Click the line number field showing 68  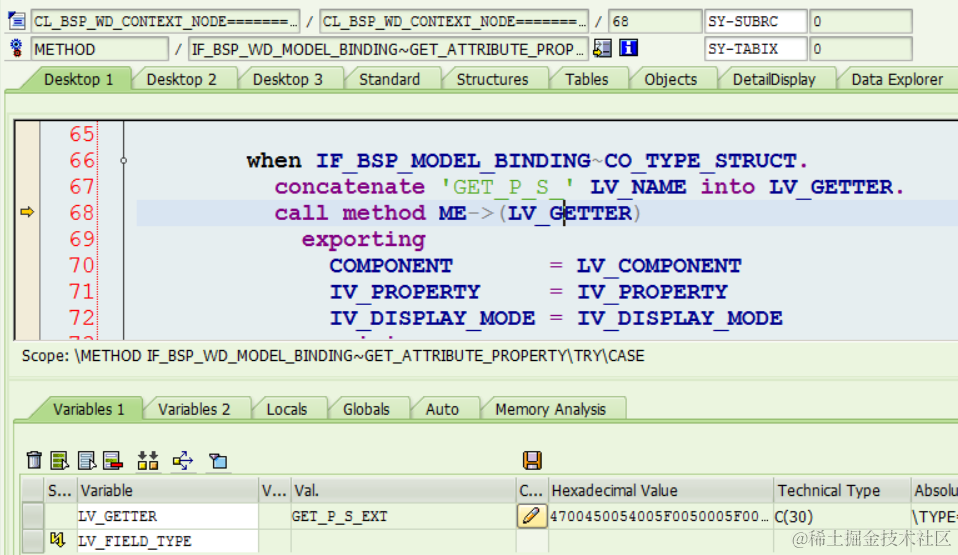pyautogui.click(x=654, y=21)
